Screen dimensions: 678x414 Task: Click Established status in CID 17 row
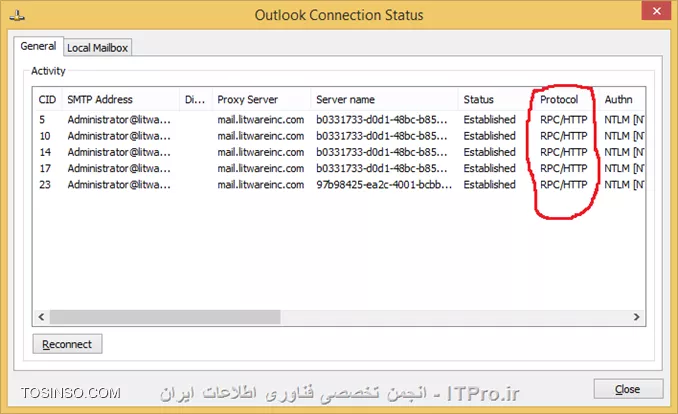(489, 168)
